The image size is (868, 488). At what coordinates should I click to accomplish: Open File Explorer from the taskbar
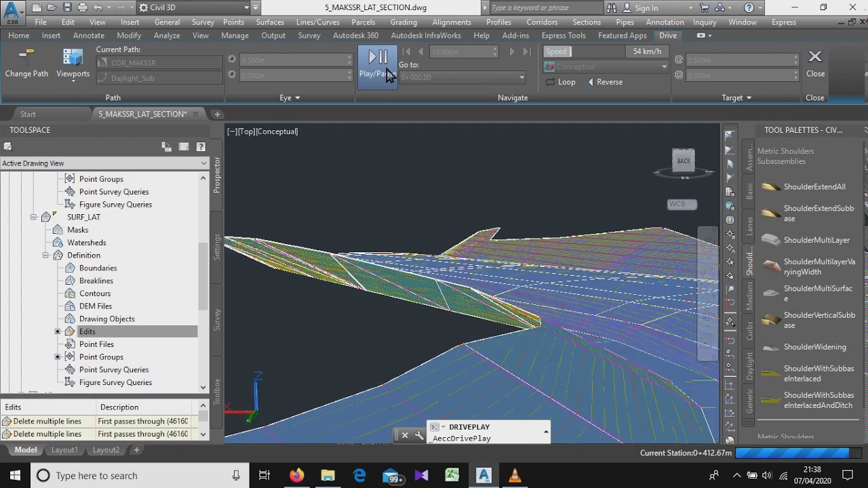point(328,475)
